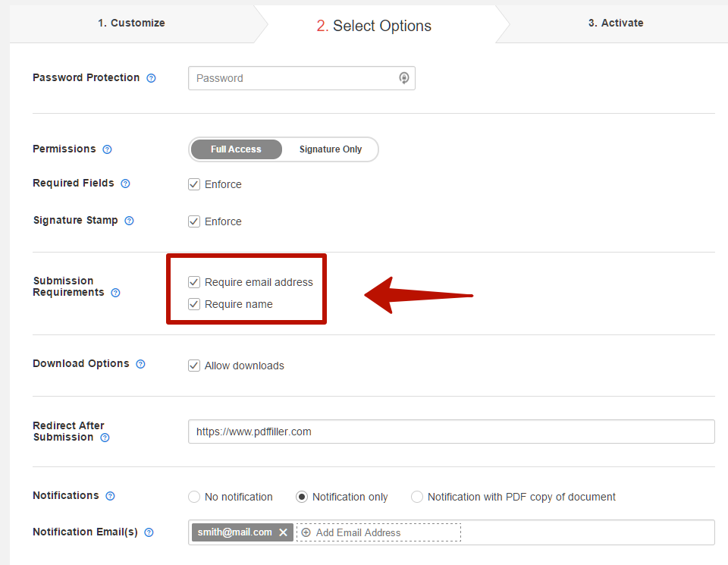Open step 2. Select Options tab

(374, 26)
